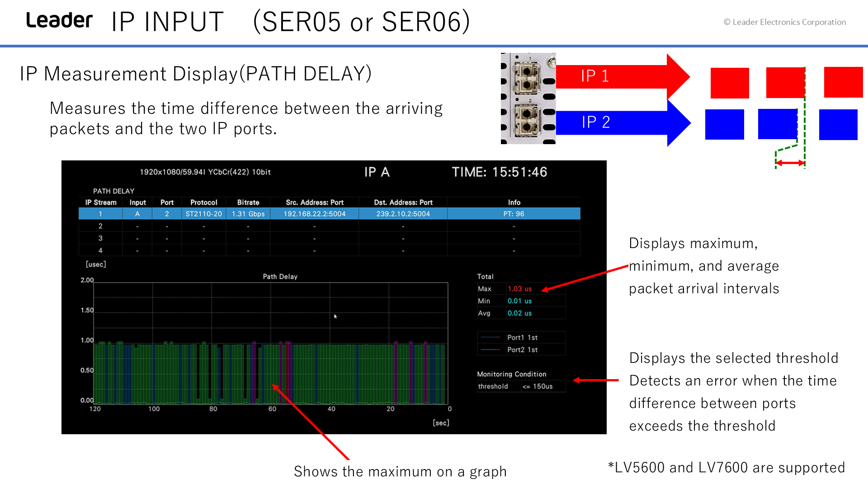Click the [usec] axis unit label
868x488 pixels.
pyautogui.click(x=96, y=264)
